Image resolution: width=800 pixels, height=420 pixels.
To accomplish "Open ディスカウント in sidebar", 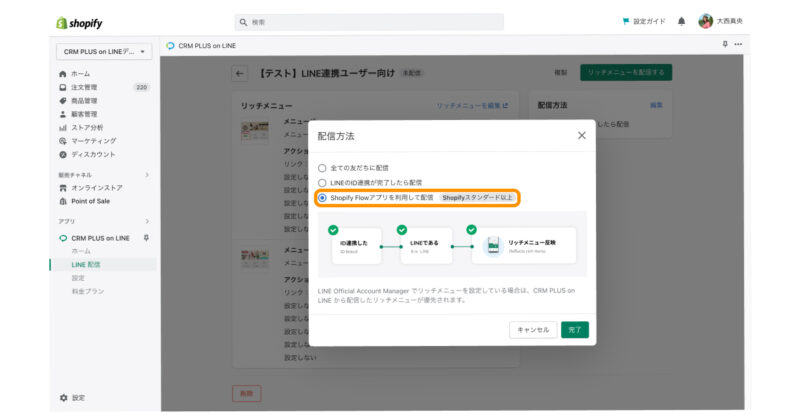I will click(x=93, y=154).
